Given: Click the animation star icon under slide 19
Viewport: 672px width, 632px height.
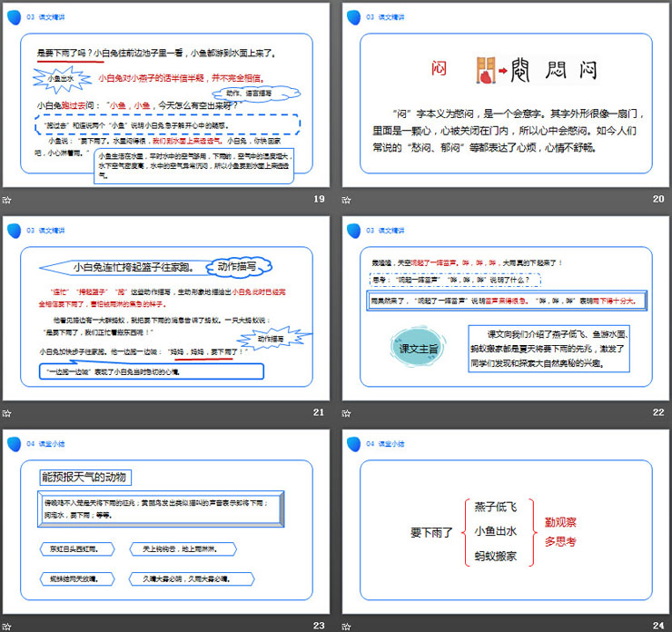Looking at the screenshot, I should point(7,200).
